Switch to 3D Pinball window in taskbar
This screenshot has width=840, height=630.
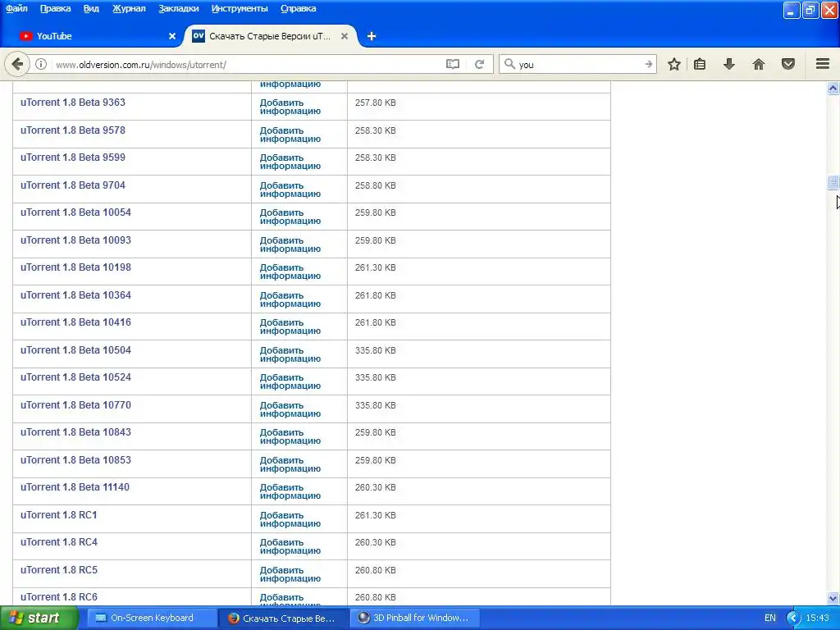[414, 619]
